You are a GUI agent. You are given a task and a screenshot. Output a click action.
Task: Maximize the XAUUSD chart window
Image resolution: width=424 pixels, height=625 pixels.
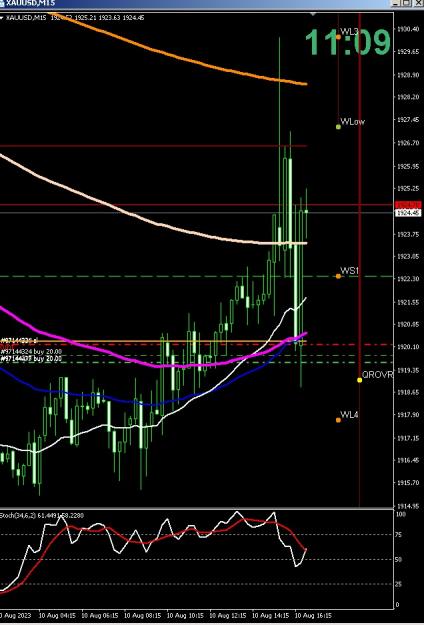406,3
